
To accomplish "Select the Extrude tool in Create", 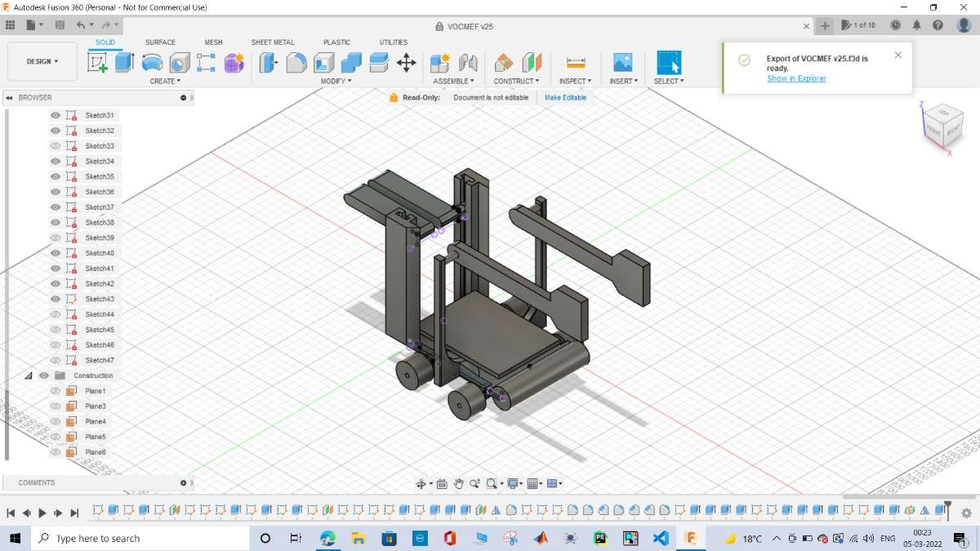I will [124, 63].
